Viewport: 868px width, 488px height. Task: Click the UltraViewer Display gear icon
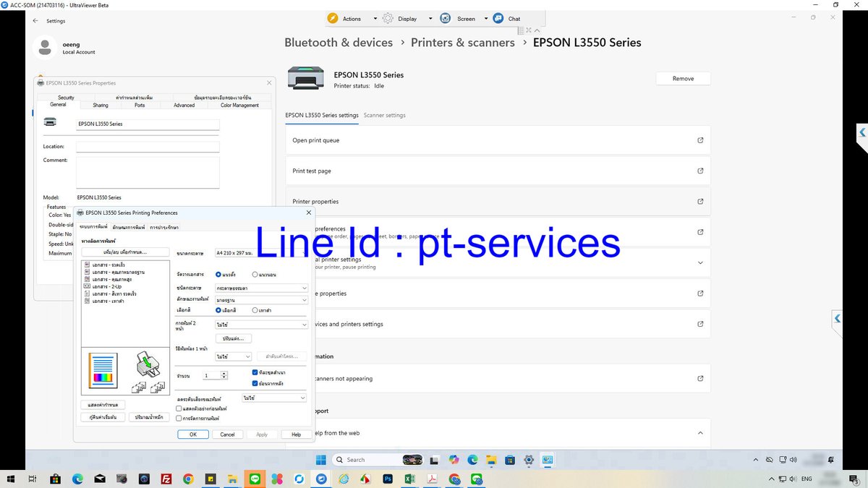point(388,18)
